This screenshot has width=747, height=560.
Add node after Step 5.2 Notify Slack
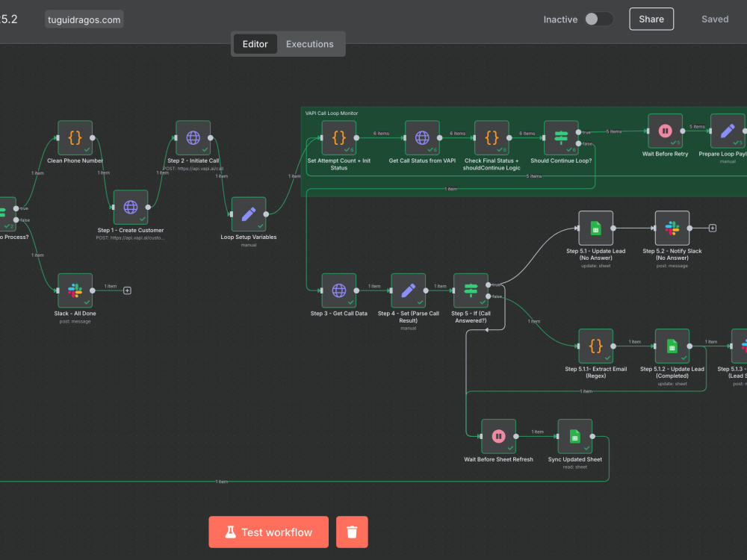[712, 228]
